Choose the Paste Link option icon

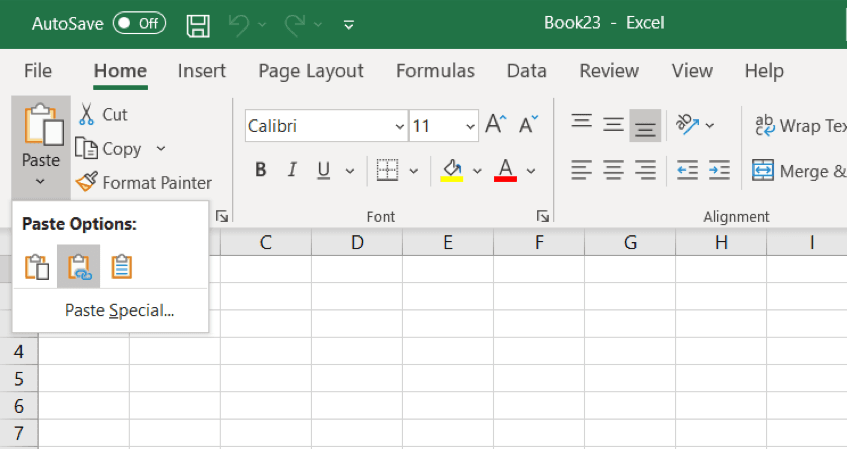coord(79,266)
